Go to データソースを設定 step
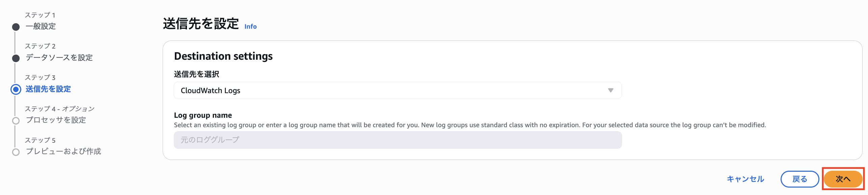 click(59, 58)
